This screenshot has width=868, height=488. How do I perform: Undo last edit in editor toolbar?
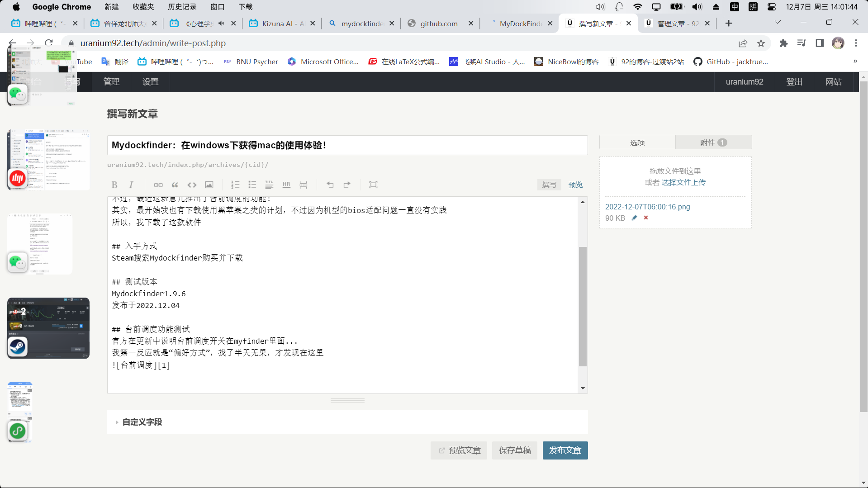tap(330, 185)
